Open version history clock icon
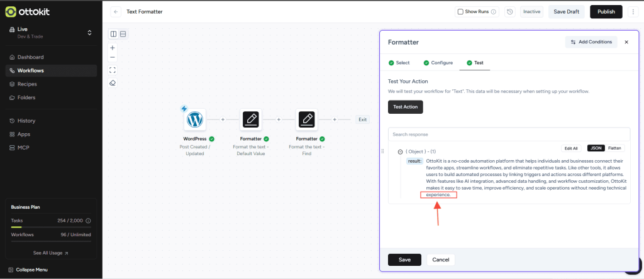644x279 pixels. point(509,11)
